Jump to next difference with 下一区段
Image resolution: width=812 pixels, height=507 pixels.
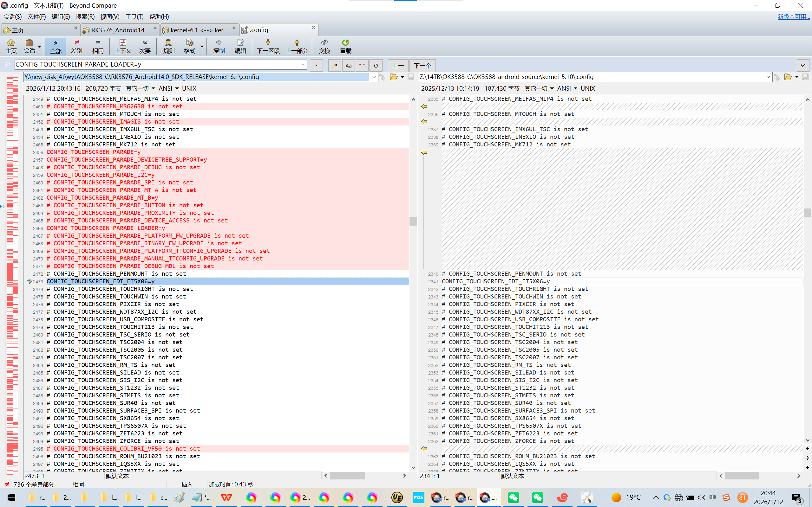tap(268, 46)
